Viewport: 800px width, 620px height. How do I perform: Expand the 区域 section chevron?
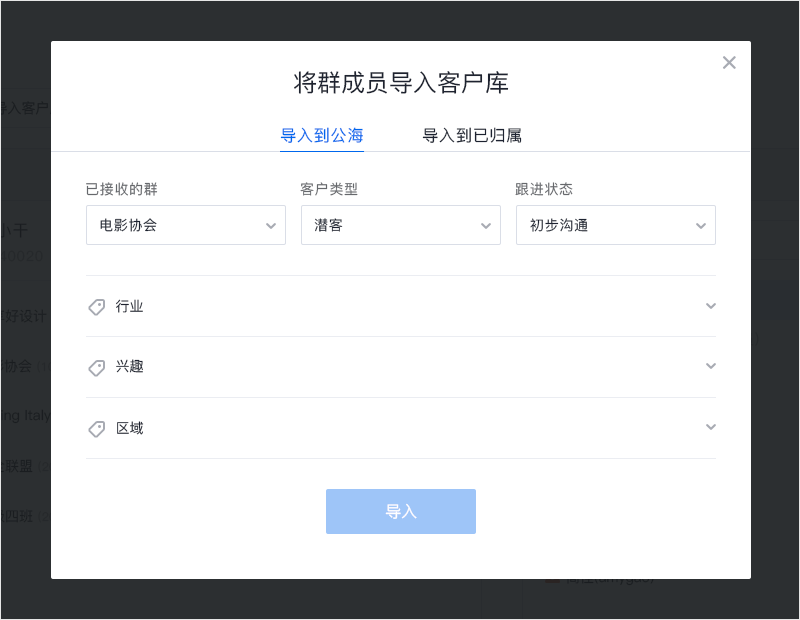711,427
